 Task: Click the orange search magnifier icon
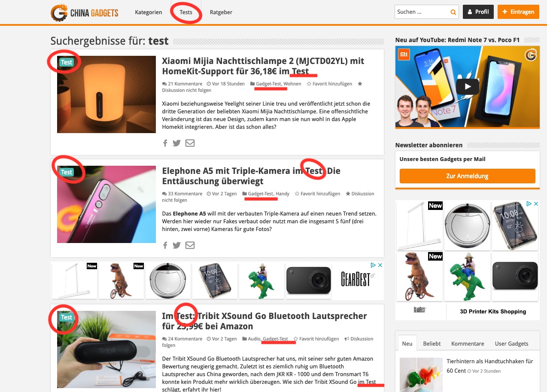point(453,12)
